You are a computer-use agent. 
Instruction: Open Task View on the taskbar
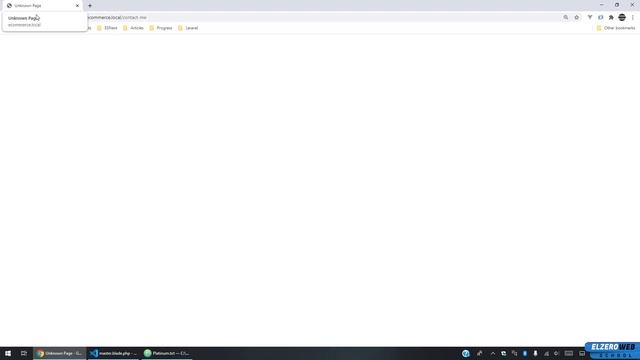[x=24, y=353]
